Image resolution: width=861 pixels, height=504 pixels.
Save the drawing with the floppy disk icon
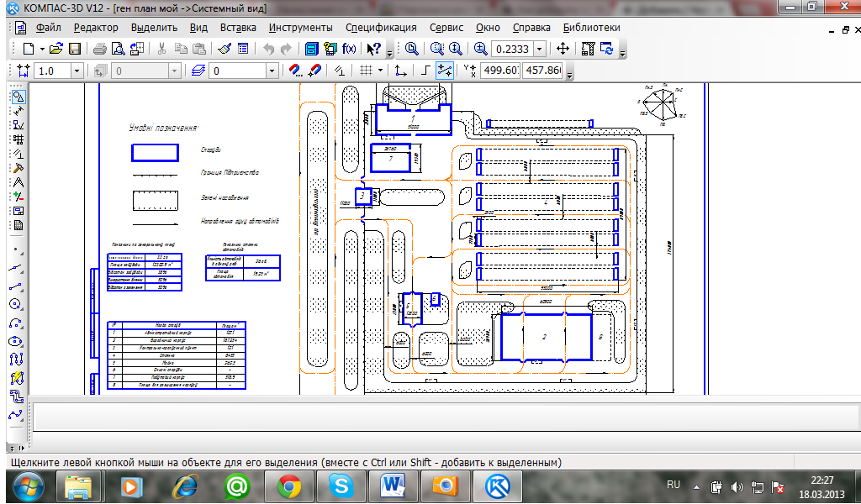pos(75,49)
